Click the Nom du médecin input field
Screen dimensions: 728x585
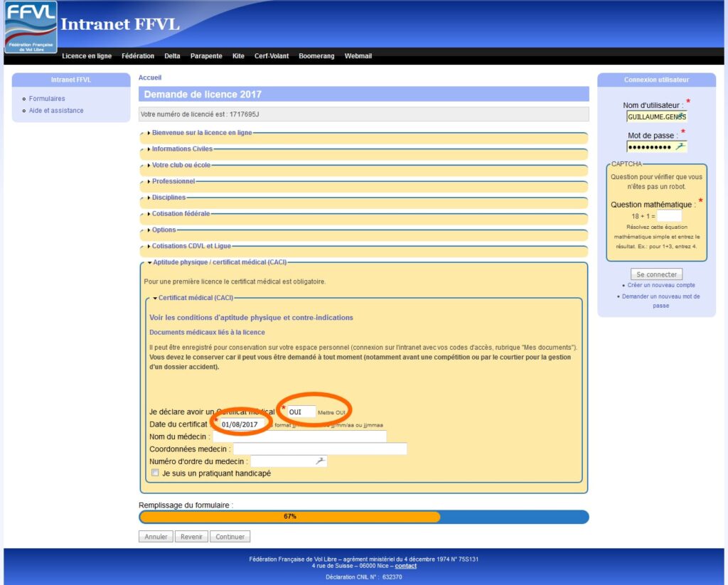(299, 436)
